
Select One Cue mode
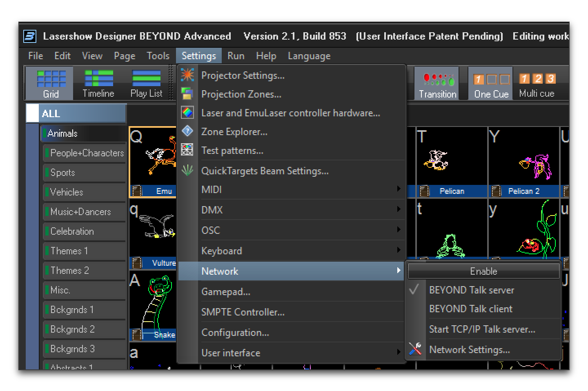(491, 84)
